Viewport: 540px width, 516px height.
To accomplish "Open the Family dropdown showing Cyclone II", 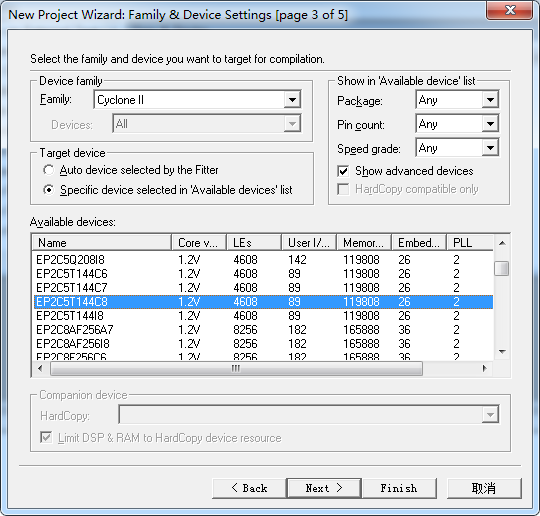I will point(197,100).
